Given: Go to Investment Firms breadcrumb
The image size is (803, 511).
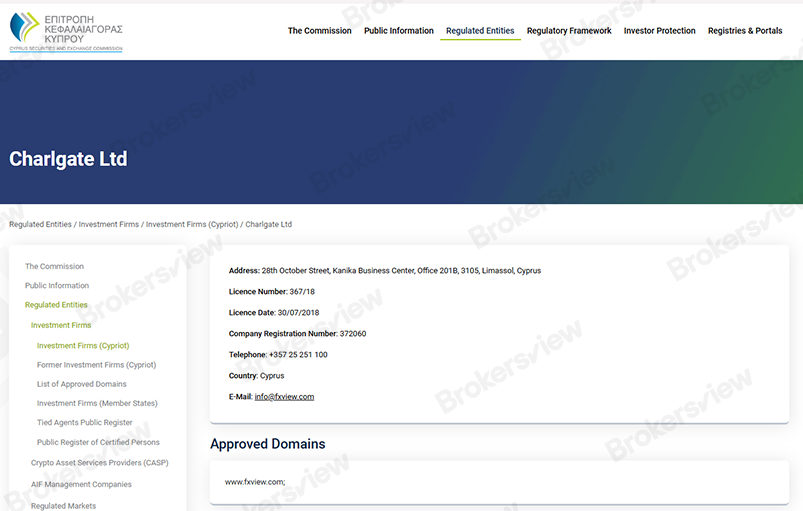Looking at the screenshot, I should [109, 224].
